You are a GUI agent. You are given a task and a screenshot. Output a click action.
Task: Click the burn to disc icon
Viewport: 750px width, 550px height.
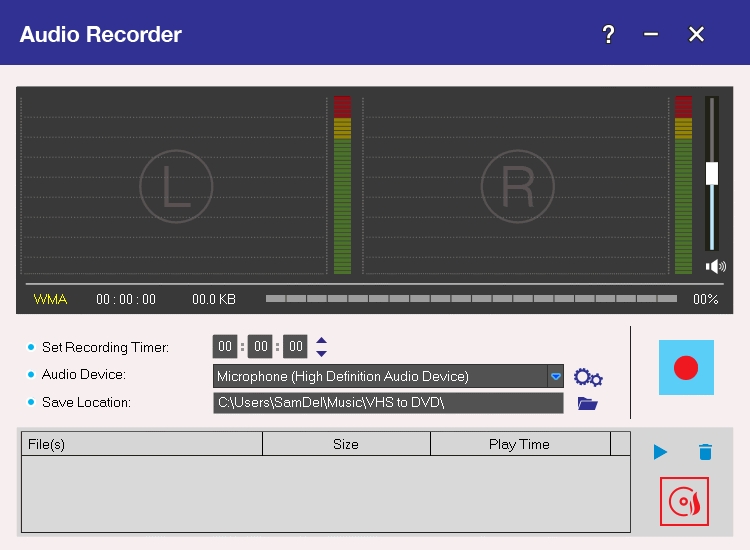(684, 501)
